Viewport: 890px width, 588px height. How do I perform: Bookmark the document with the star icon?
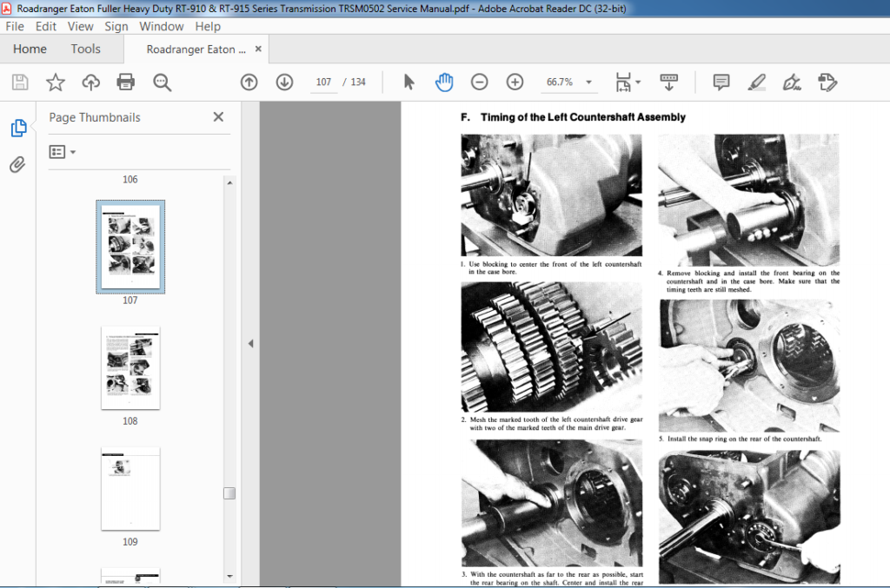55,83
